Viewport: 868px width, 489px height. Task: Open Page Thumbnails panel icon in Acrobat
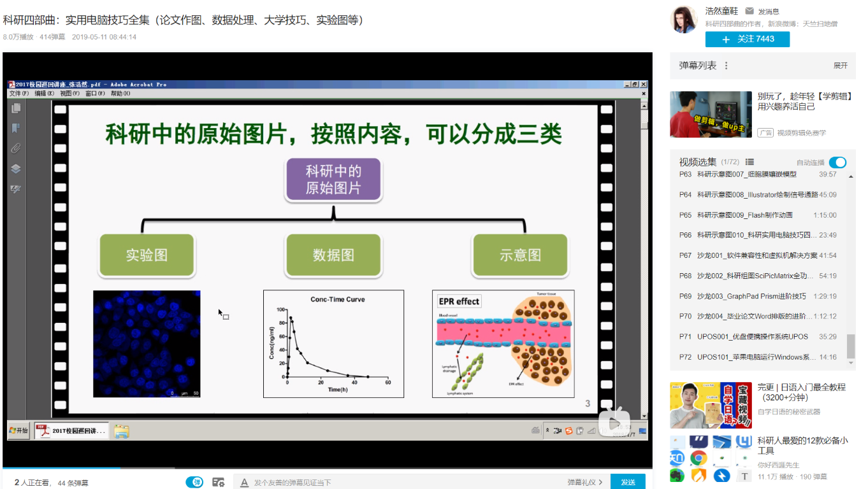tap(16, 108)
